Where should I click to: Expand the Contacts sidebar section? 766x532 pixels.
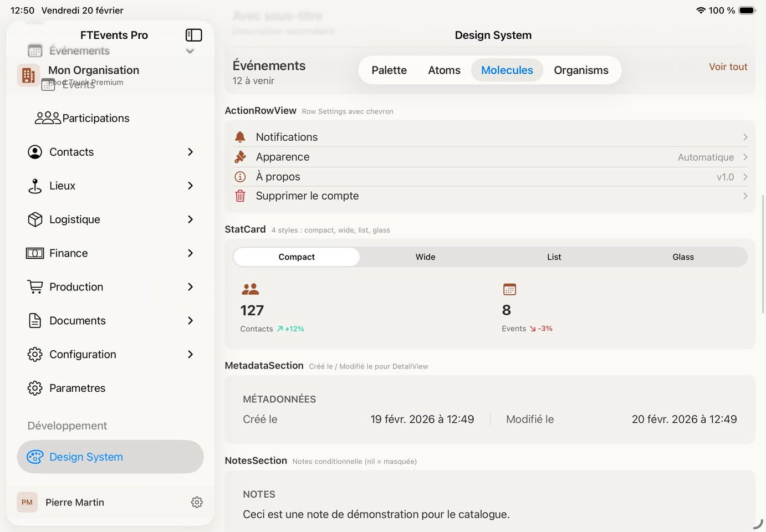[x=190, y=152]
